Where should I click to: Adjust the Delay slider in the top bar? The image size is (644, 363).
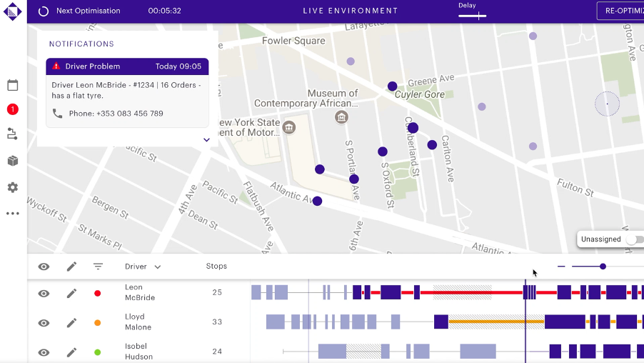tap(473, 16)
